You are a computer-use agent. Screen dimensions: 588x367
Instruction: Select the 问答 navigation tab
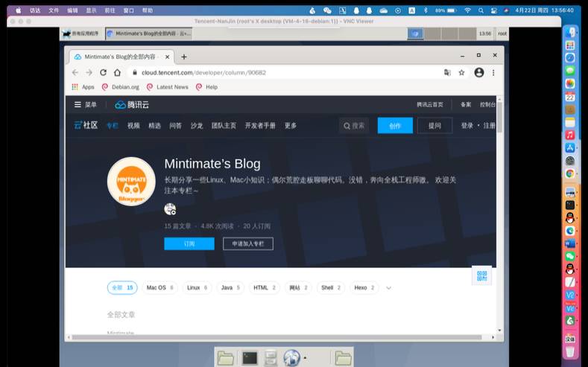pos(175,126)
